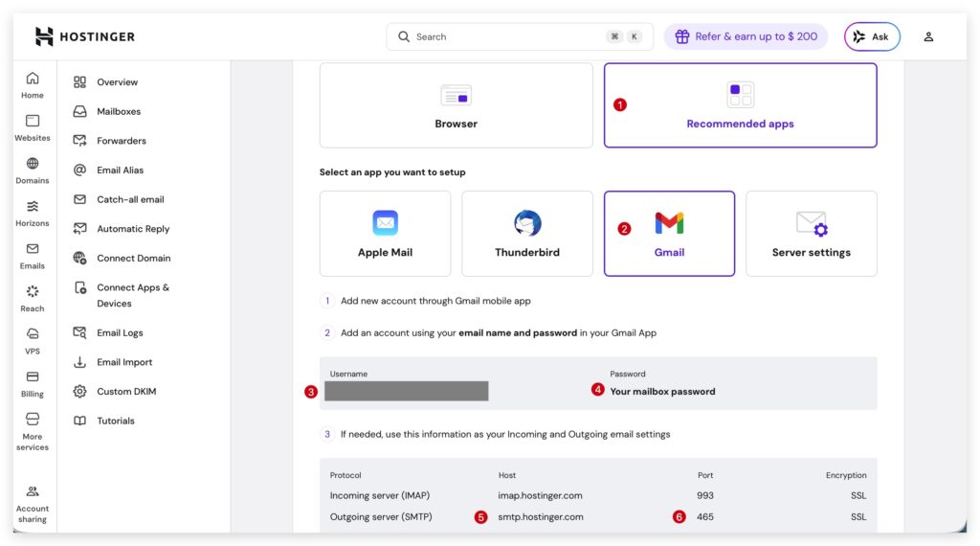The image size is (980, 546).
Task: Open the user profile icon
Action: [927, 36]
